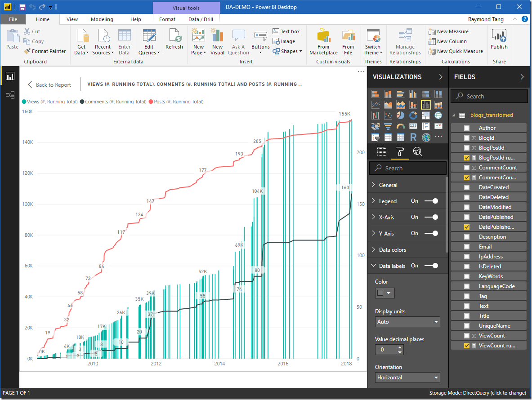Expand the Data colors section

392,249
